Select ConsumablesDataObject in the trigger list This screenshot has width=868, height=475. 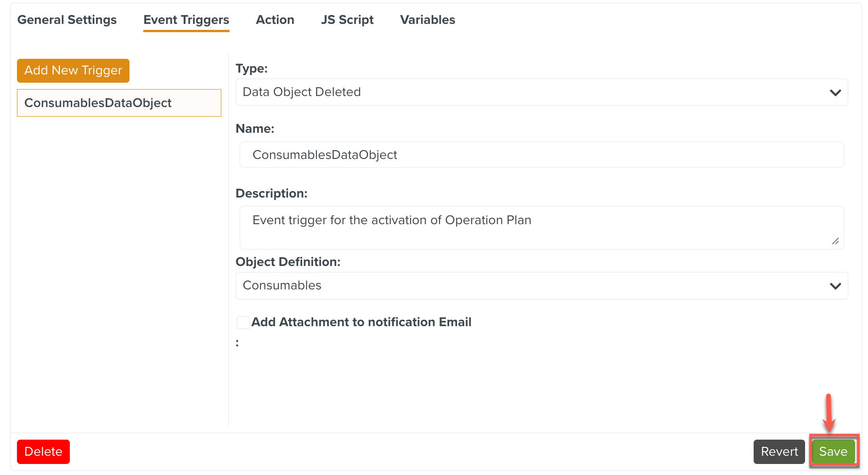click(x=119, y=103)
